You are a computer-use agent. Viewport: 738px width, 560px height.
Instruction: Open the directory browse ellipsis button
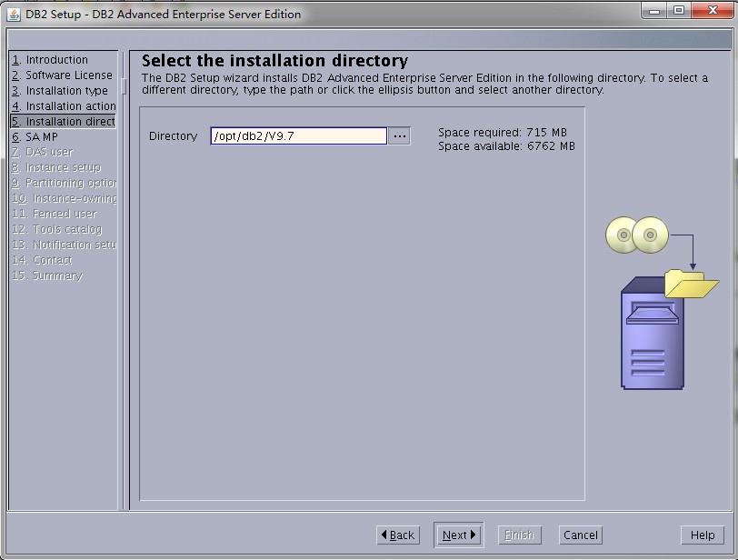click(x=399, y=136)
